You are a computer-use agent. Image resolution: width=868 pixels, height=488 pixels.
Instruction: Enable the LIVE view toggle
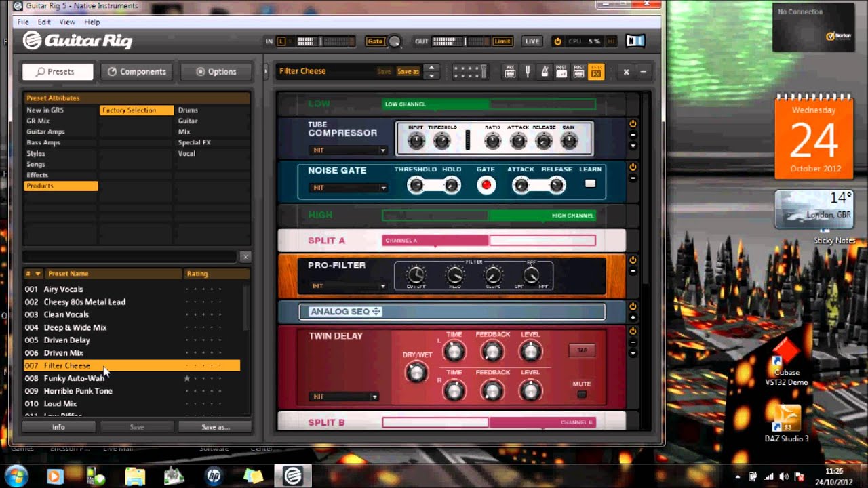pyautogui.click(x=532, y=41)
